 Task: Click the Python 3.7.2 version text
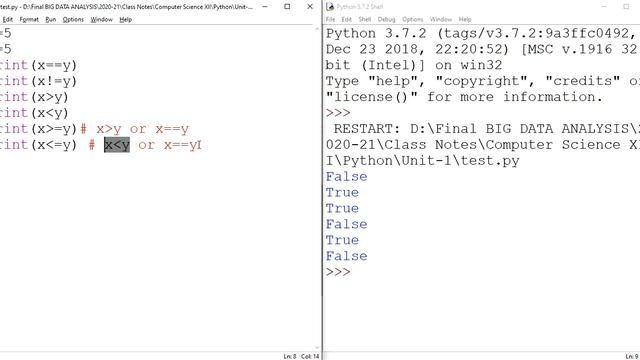tap(376, 33)
